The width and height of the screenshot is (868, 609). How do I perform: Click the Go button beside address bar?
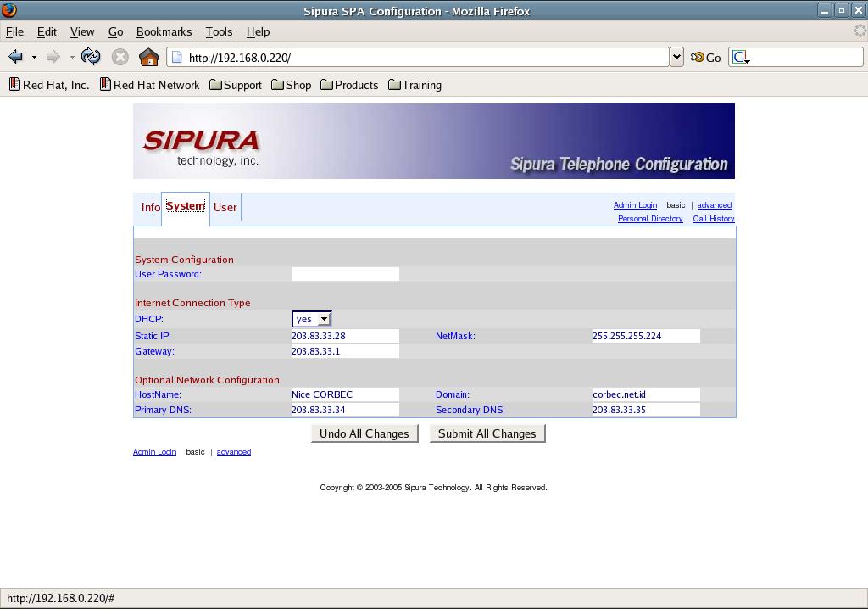click(705, 57)
